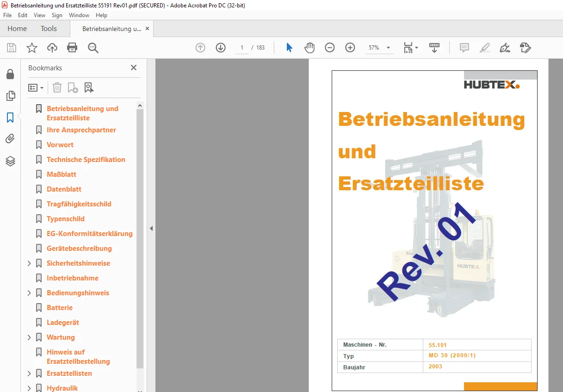Jump to Tragfähigkeitsschild bookmark
563x392 pixels.
[x=79, y=204]
